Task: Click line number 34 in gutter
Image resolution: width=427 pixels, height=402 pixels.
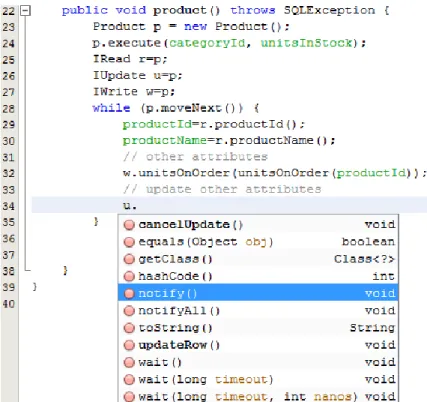Action: [x=8, y=206]
